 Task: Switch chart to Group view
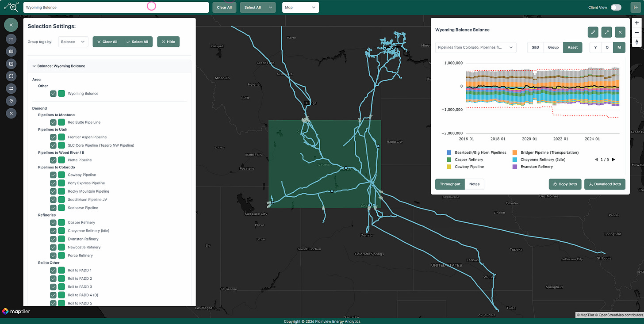(553, 47)
